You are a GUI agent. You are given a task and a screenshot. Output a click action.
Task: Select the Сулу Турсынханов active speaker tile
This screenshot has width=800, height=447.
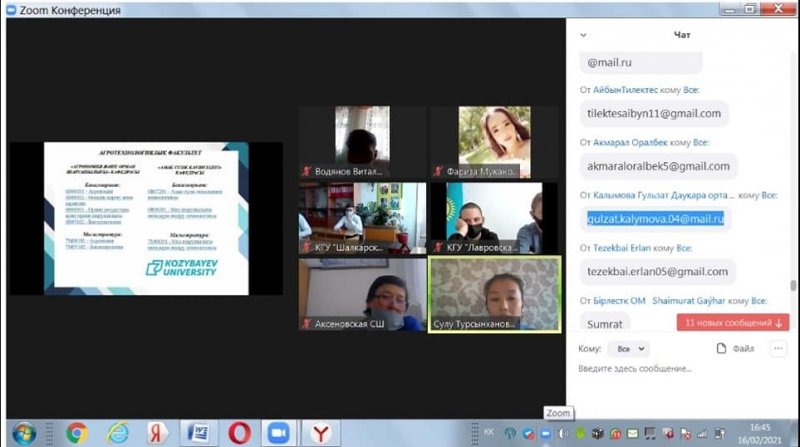pyautogui.click(x=494, y=294)
